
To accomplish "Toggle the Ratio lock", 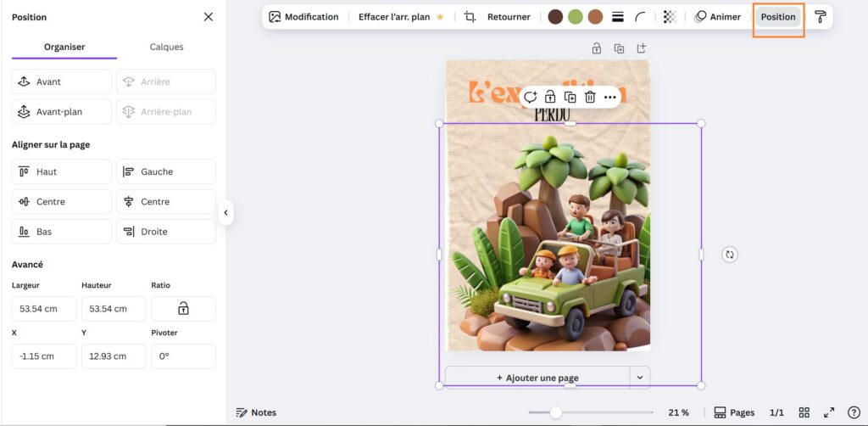I will coord(183,309).
